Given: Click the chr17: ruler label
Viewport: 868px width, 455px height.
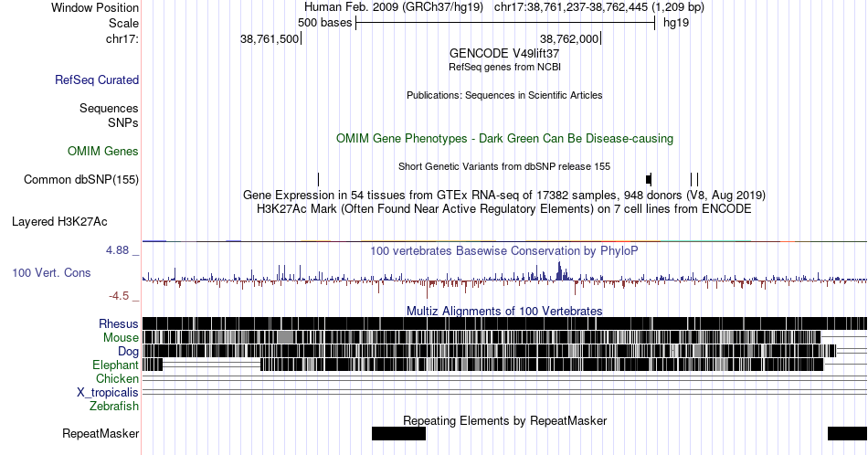Looking at the screenshot, I should [122, 38].
